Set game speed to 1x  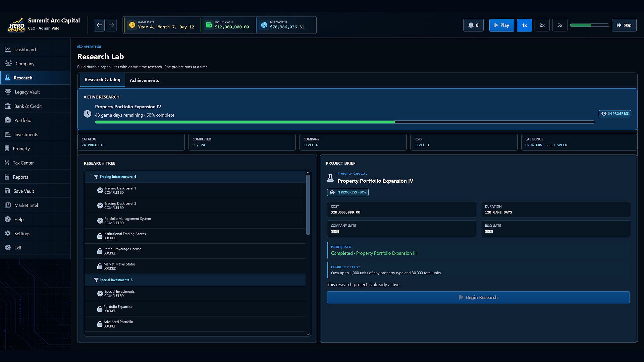pyautogui.click(x=524, y=25)
